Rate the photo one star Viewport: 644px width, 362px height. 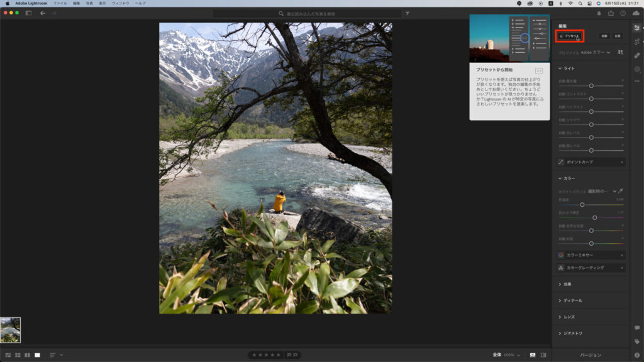point(254,355)
